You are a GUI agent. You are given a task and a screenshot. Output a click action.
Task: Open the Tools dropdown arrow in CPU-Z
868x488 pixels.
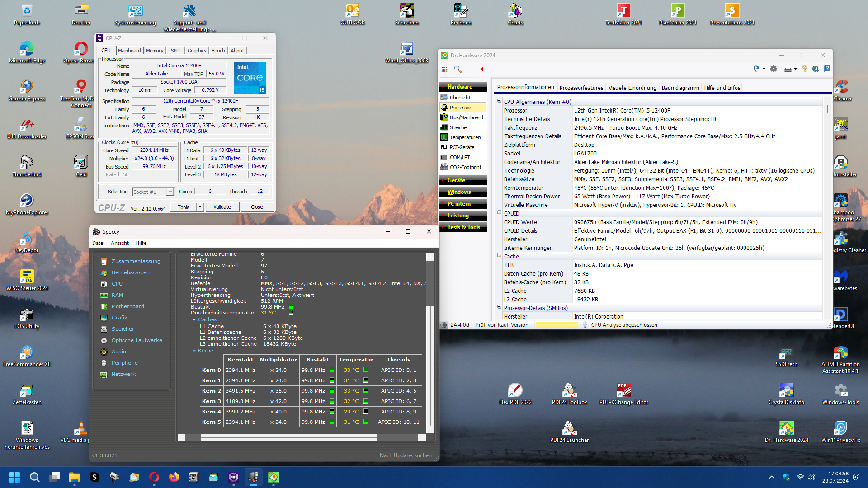(200, 207)
